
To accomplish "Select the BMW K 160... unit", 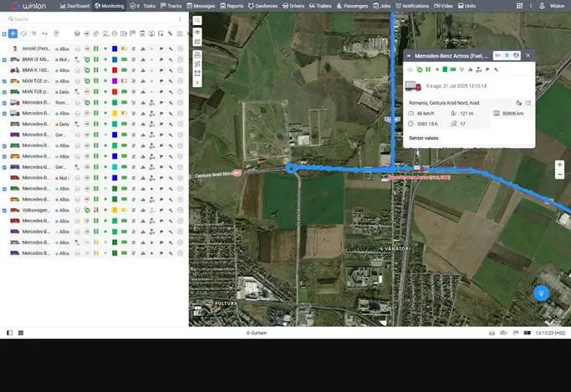I will tap(35, 70).
